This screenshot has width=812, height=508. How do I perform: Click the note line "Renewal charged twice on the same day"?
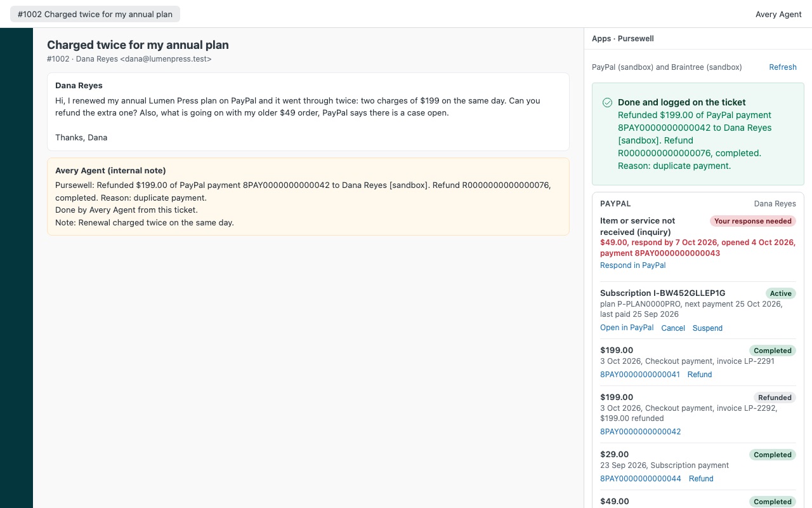click(145, 223)
